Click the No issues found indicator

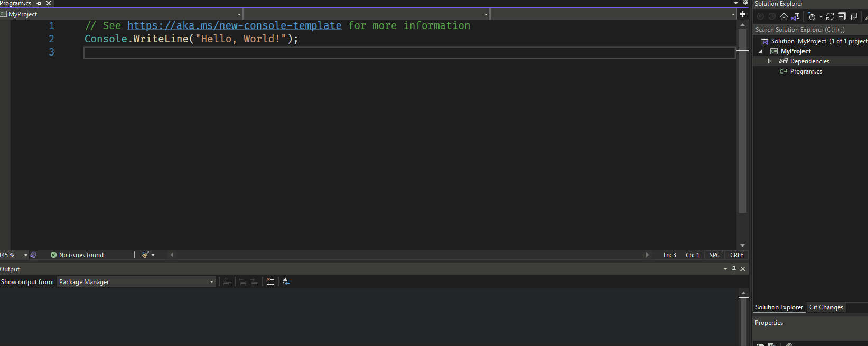coord(77,255)
